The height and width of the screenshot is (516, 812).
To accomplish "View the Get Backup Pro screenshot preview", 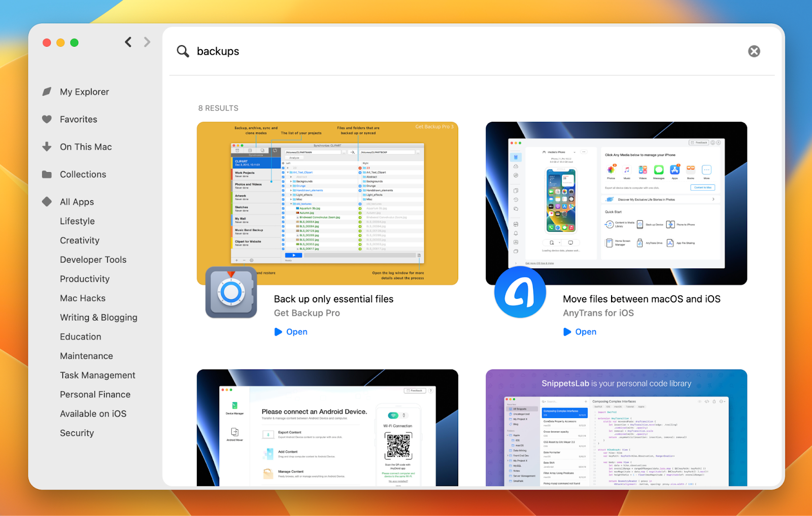I will [327, 202].
